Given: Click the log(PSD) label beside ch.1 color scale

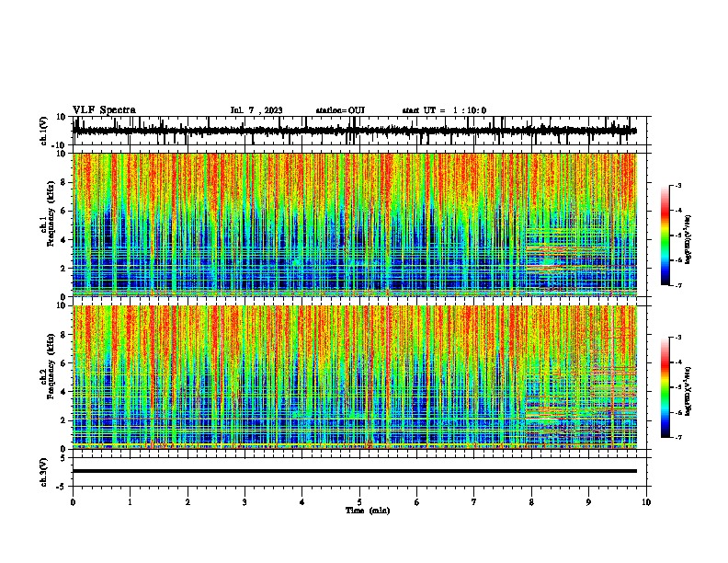Looking at the screenshot, I should [688, 239].
